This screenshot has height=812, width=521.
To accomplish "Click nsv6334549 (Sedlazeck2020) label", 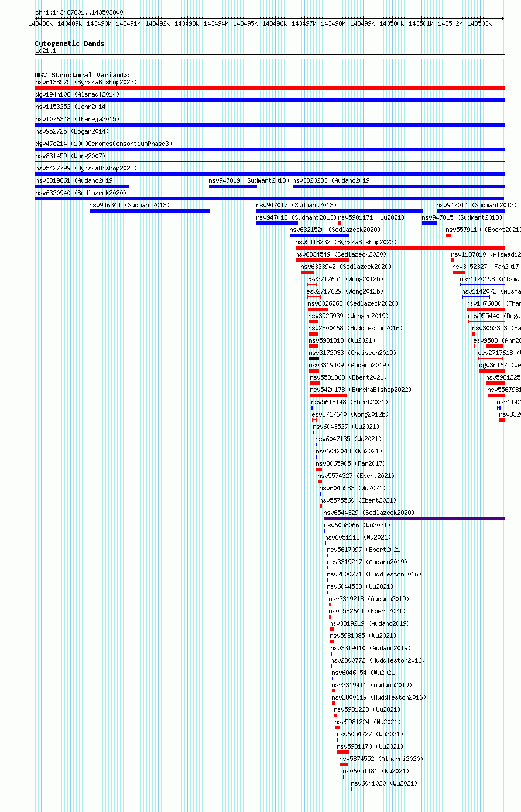I will [x=341, y=254].
